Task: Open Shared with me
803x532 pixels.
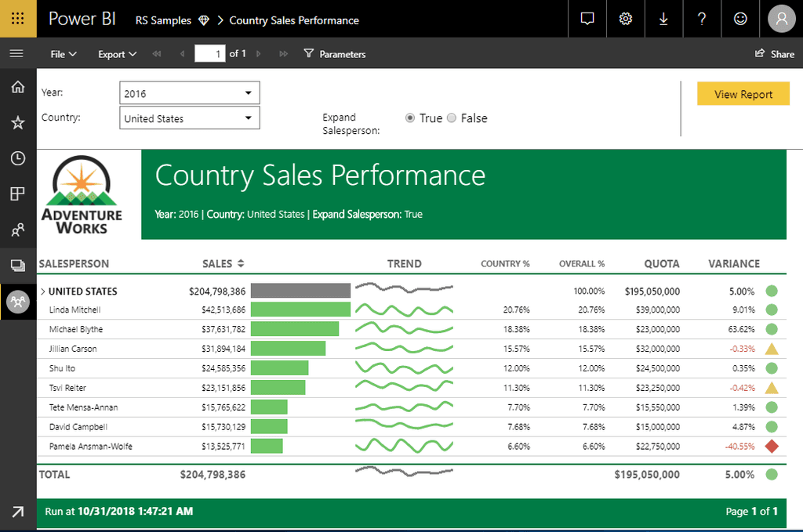Action: [17, 230]
